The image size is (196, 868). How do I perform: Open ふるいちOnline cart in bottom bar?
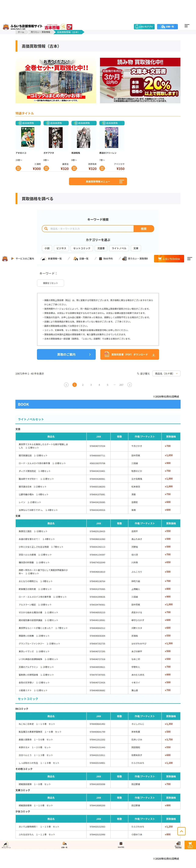point(190,845)
